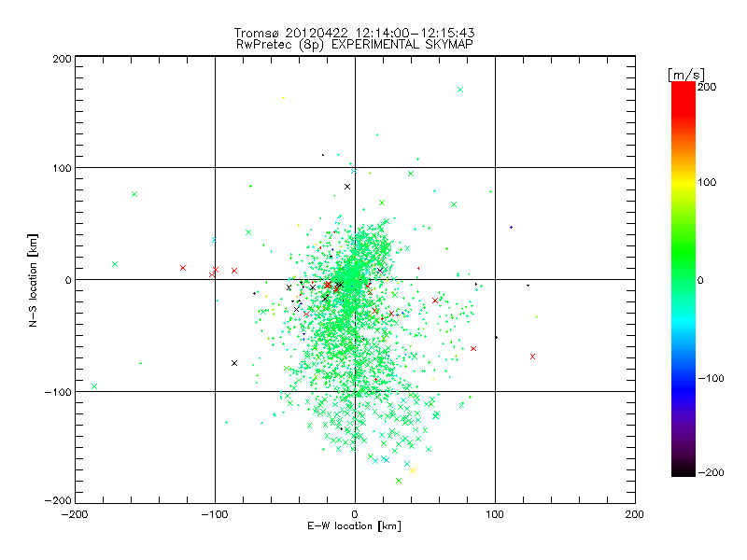Click the green X marker in upper-right corner
Image resolution: width=747 pixels, height=560 pixels.
click(460, 90)
